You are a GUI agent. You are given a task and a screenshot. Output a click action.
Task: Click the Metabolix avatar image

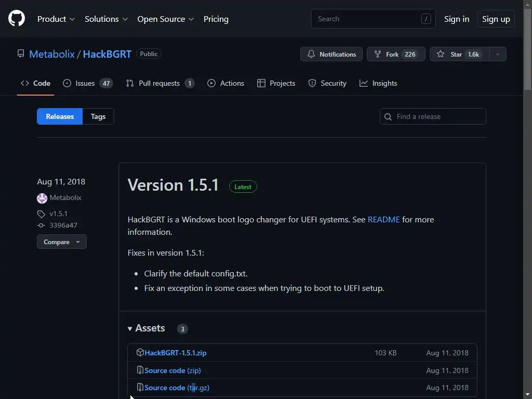[x=42, y=198]
